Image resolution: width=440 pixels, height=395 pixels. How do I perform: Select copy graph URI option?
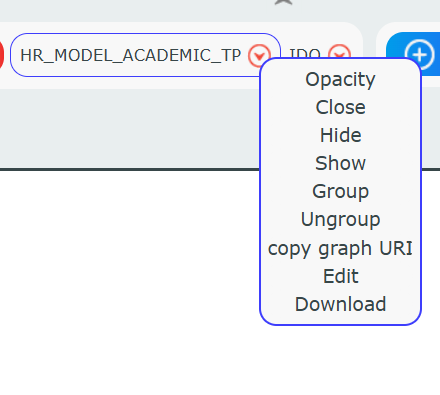(x=340, y=248)
